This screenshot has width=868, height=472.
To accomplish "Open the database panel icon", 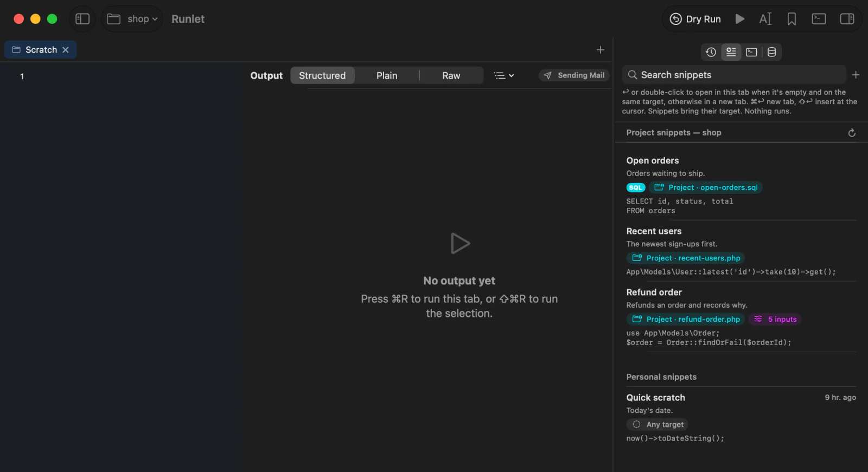I will [x=771, y=52].
